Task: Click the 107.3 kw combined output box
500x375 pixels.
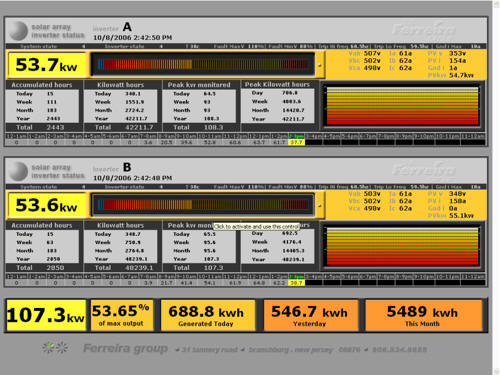Action: coord(46,315)
